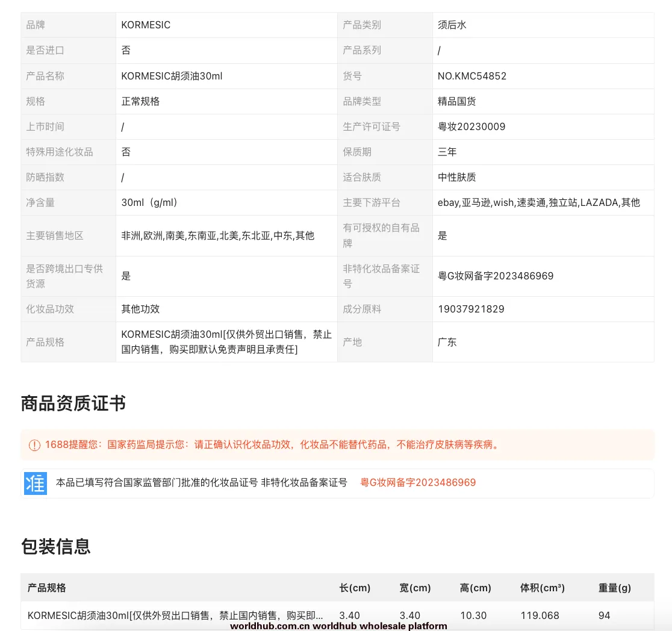Click the item number NO.KMC54852
The width and height of the screenshot is (672, 631).
click(x=472, y=76)
